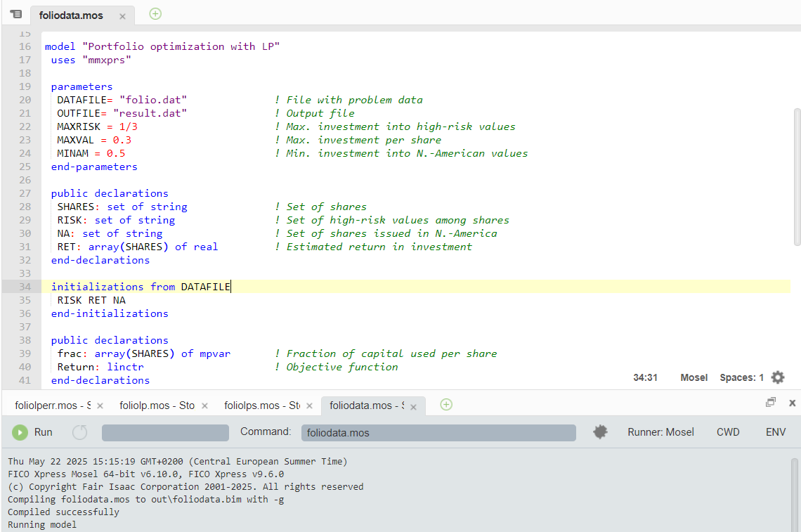Switch to the foliolp.mos runner tab
Image resolution: width=801 pixels, height=532 pixels.
coord(157,406)
